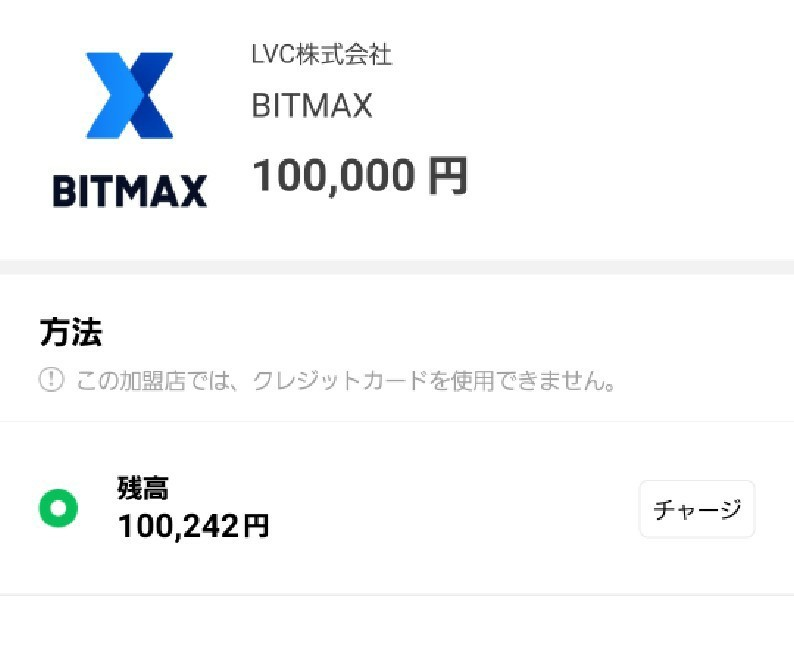Click the 残高 label
794x645 pixels.
tap(143, 488)
